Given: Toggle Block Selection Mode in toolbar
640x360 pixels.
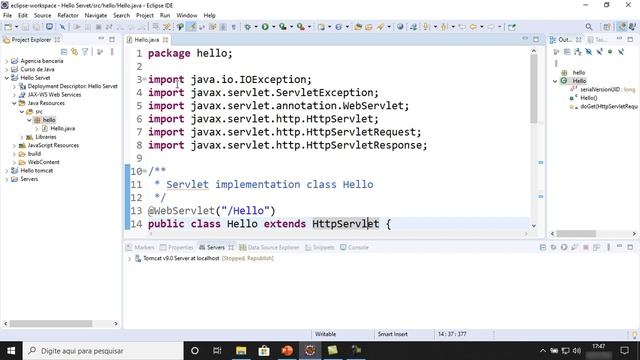Looking at the screenshot, I should [223, 27].
